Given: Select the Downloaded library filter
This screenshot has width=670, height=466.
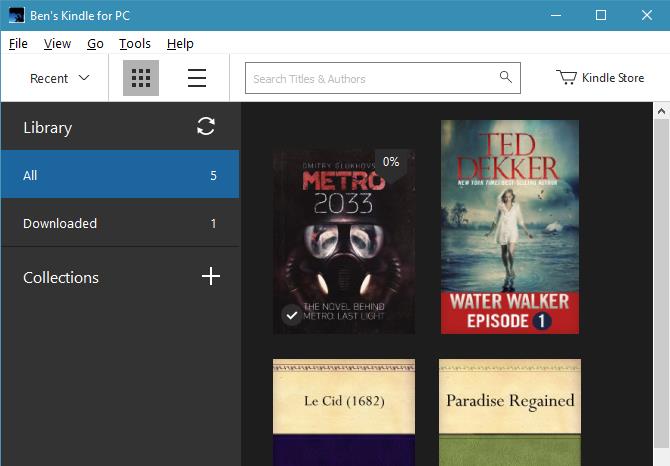Looking at the screenshot, I should (x=120, y=223).
